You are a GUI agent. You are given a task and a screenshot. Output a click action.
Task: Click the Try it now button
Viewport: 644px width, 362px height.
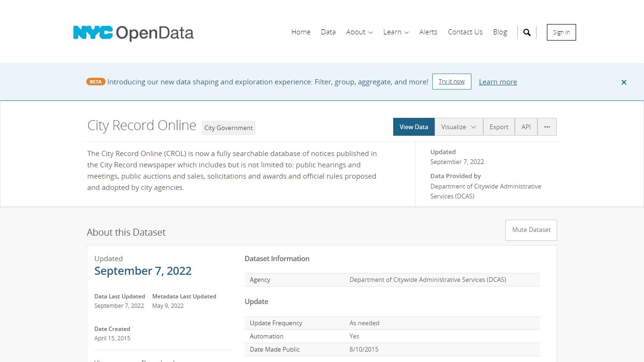point(452,82)
